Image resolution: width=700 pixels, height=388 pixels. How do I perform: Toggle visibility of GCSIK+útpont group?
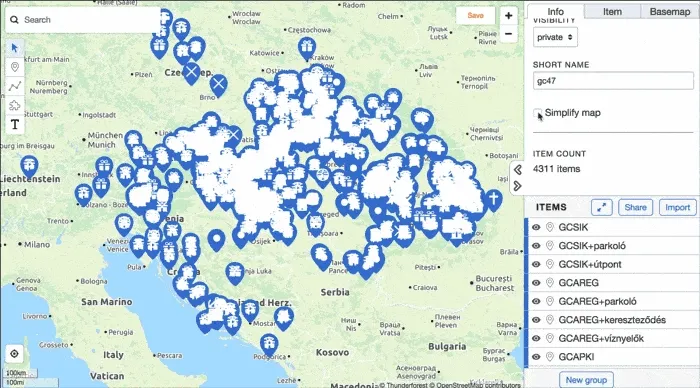coord(536,264)
